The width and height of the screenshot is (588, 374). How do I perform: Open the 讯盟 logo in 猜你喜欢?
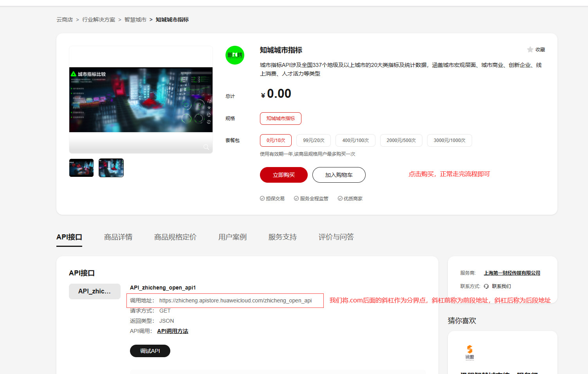(470, 352)
